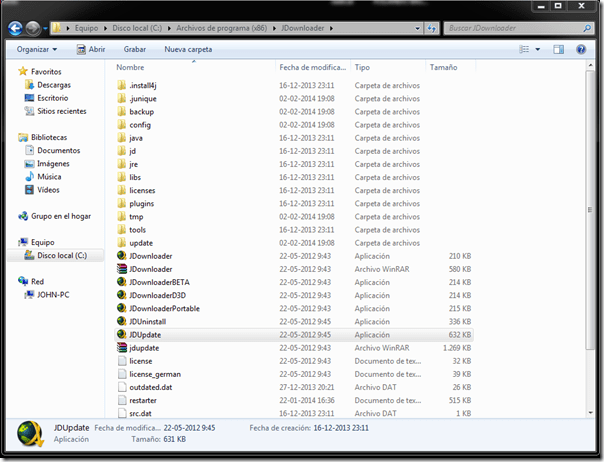Select the JDUpdate application icon in list
604x462 pixels.
122,334
